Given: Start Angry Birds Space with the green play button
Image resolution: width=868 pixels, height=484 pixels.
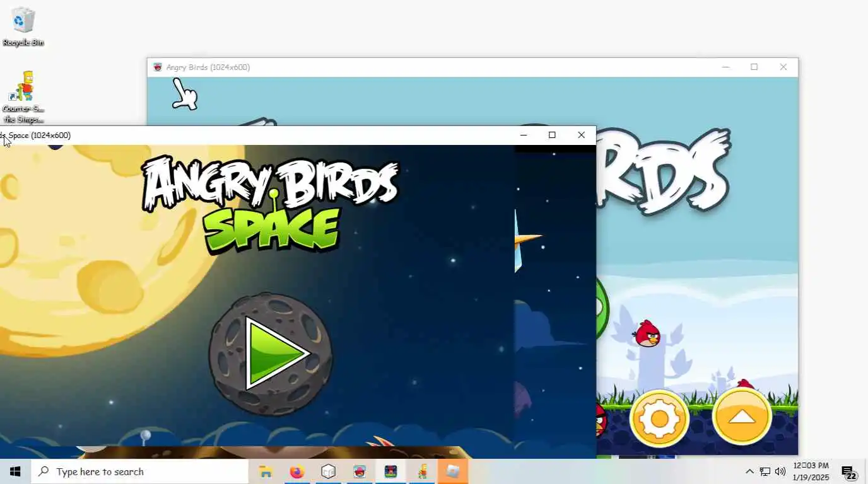Looking at the screenshot, I should click(x=271, y=354).
